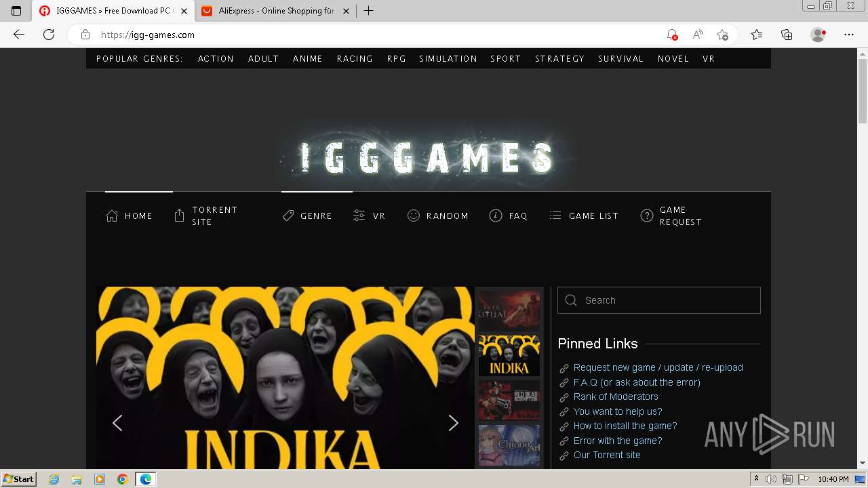Open How to install the game? link
Screen dimensions: 868x488
click(625, 426)
